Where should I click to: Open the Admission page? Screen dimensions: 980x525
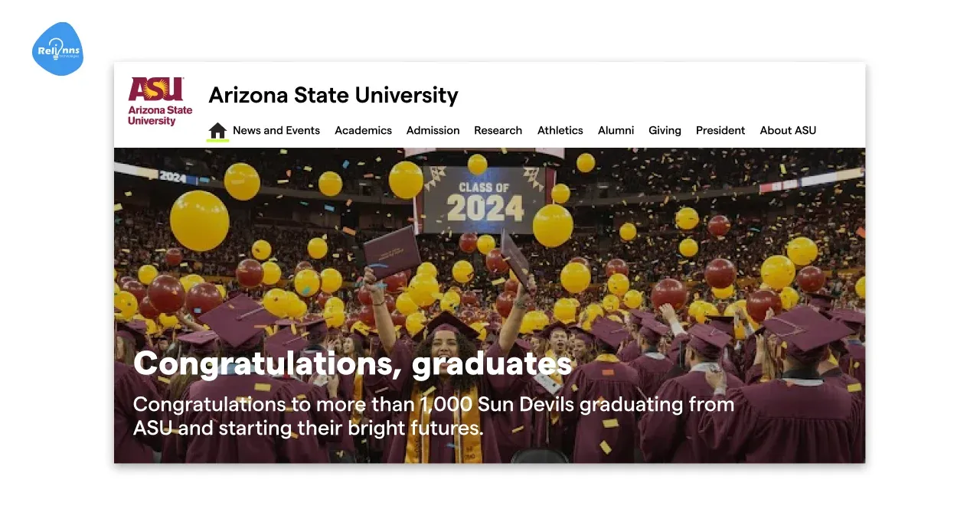(x=433, y=130)
